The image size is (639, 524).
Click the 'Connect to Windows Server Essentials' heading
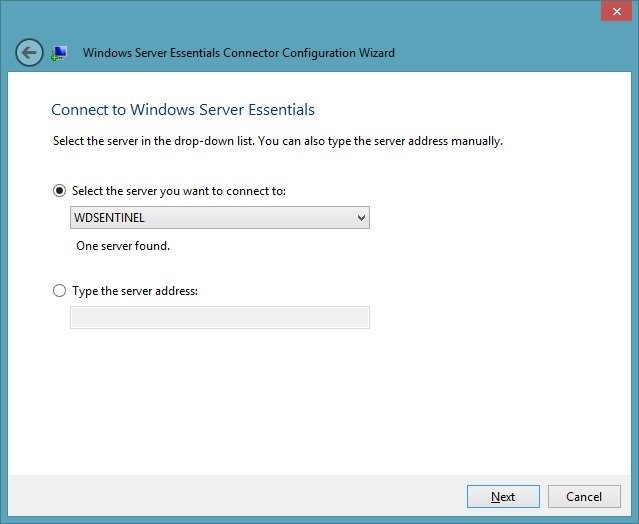(x=183, y=110)
